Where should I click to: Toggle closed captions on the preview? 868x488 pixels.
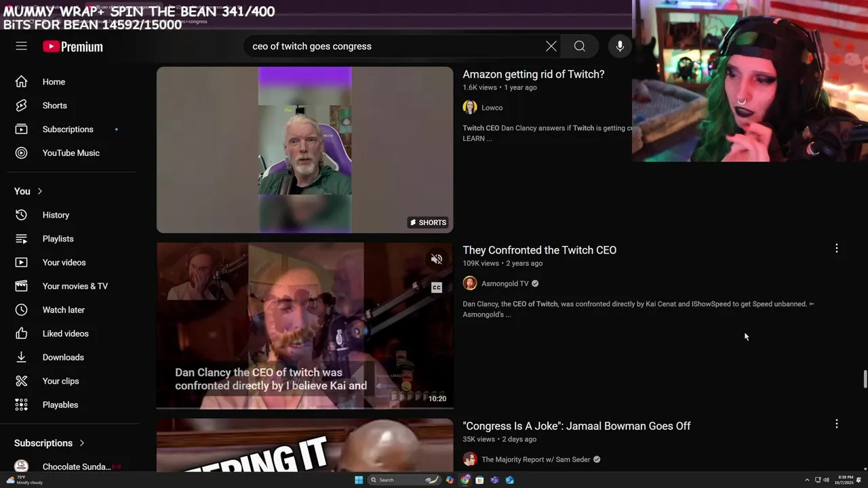437,287
